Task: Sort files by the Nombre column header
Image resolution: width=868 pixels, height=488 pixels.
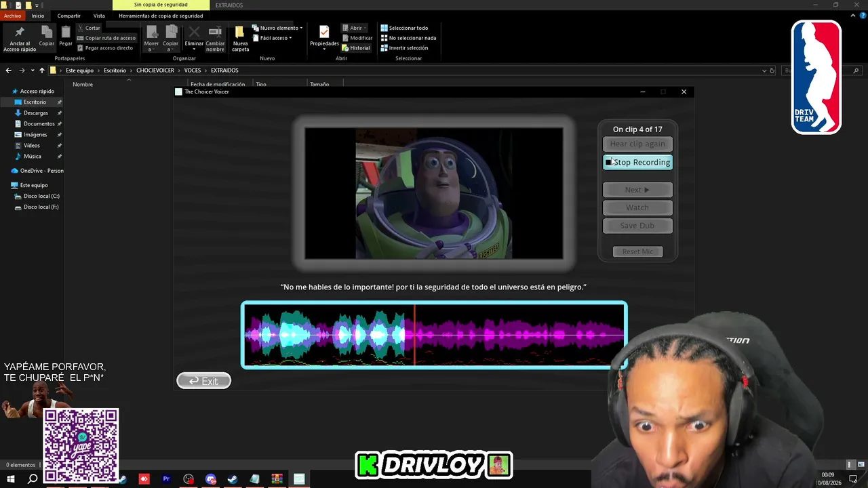Action: pyautogui.click(x=83, y=85)
